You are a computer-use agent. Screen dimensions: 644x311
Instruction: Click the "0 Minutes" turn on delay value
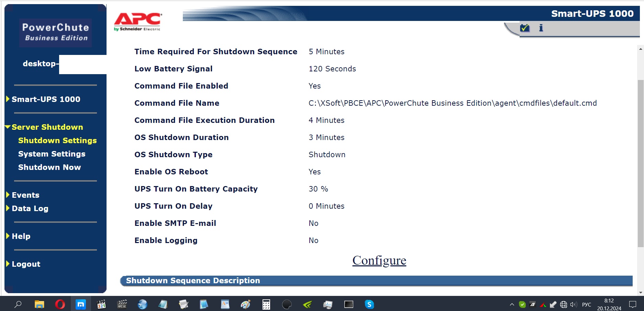pyautogui.click(x=326, y=206)
